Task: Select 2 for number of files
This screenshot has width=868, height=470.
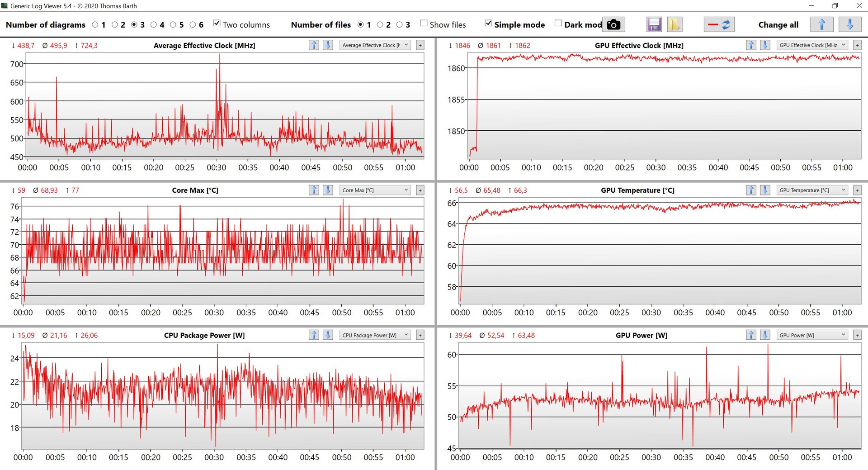Action: pos(380,25)
